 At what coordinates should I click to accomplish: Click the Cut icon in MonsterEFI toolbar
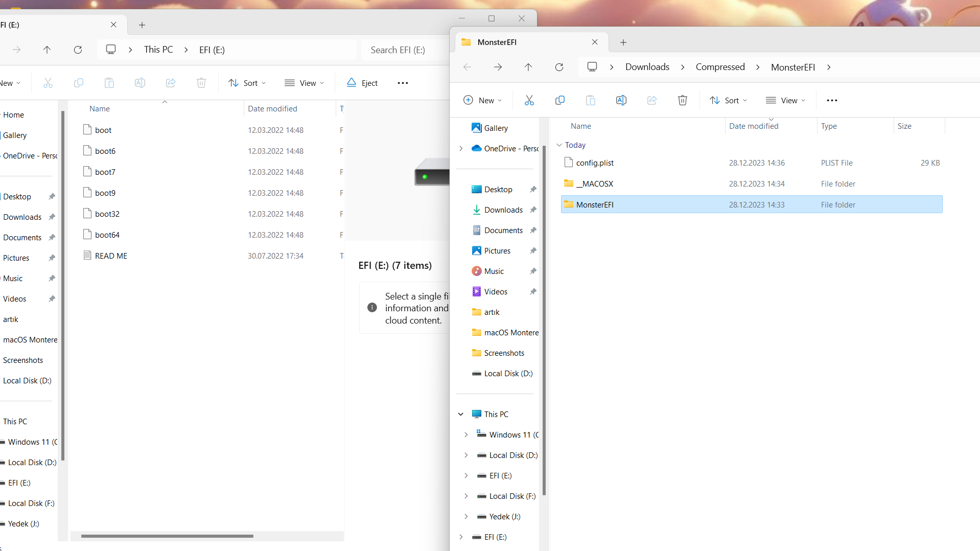tap(529, 100)
